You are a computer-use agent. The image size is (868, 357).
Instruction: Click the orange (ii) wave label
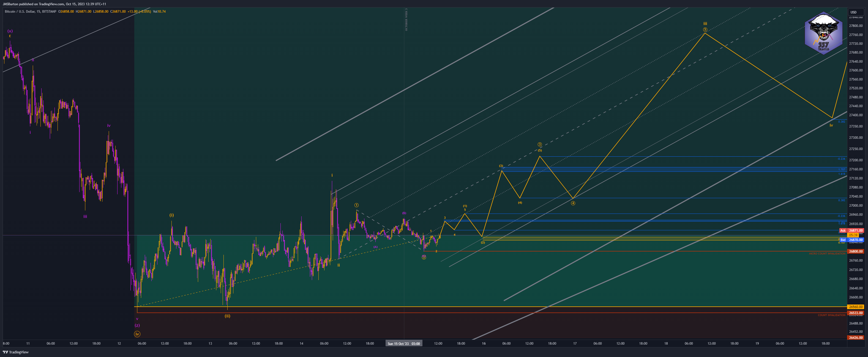(227, 316)
